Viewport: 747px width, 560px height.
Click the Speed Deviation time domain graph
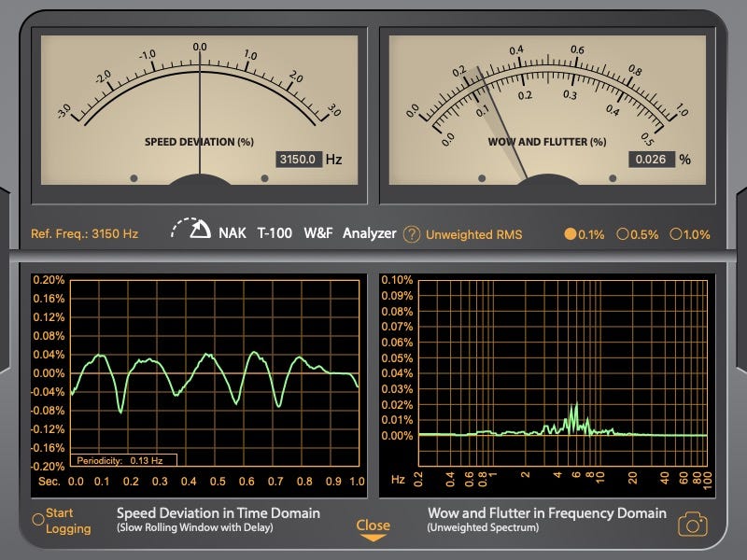coord(216,373)
